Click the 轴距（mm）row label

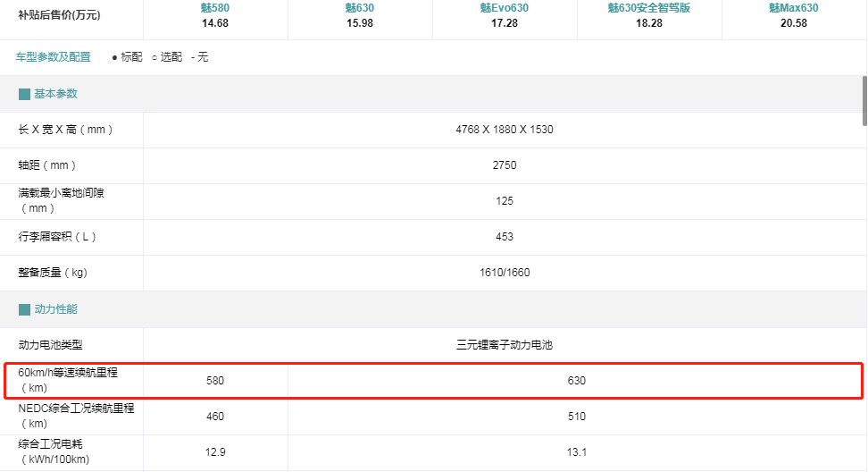pos(47,165)
